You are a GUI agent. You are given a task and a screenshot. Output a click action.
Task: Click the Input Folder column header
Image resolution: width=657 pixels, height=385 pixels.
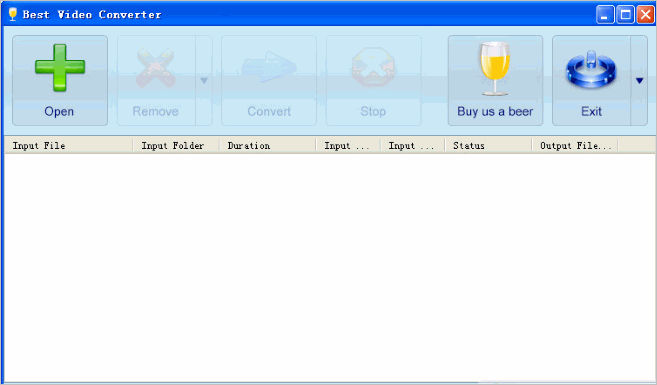[x=176, y=145]
